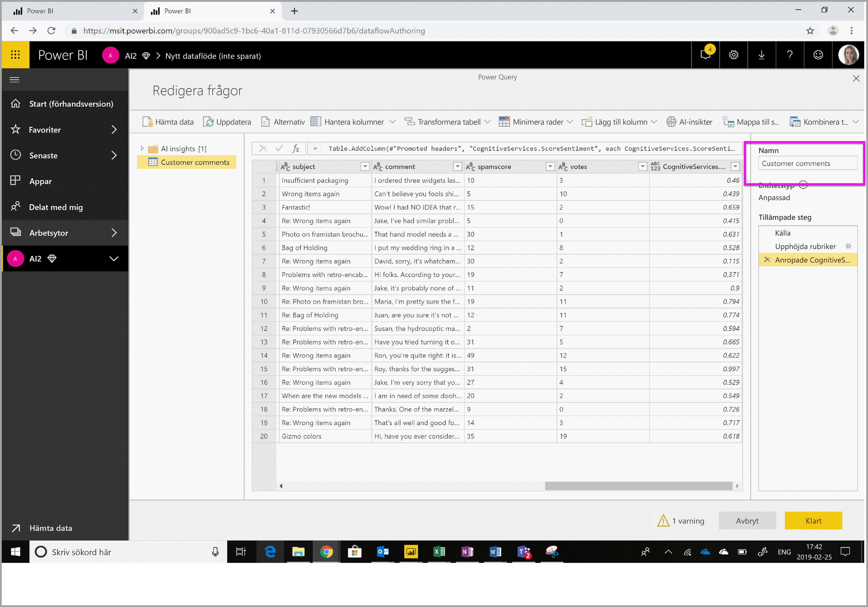Open a new browser tab
Image resolution: width=868 pixels, height=607 pixels.
point(294,11)
